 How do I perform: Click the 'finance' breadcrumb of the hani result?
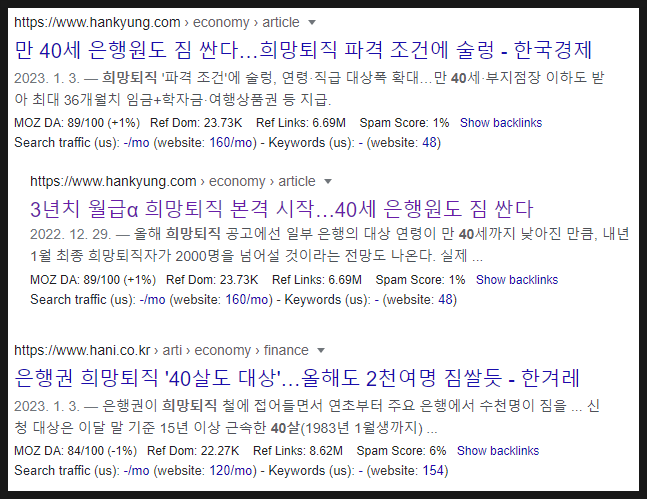[x=286, y=350]
